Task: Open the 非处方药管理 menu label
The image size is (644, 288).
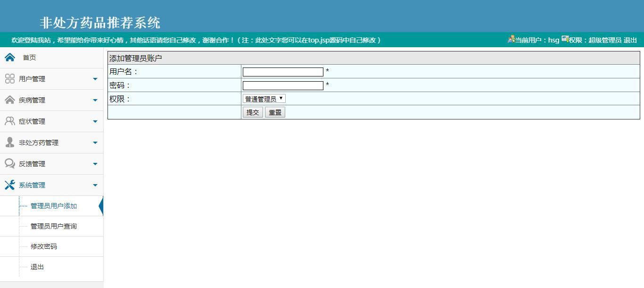Action: [39, 143]
